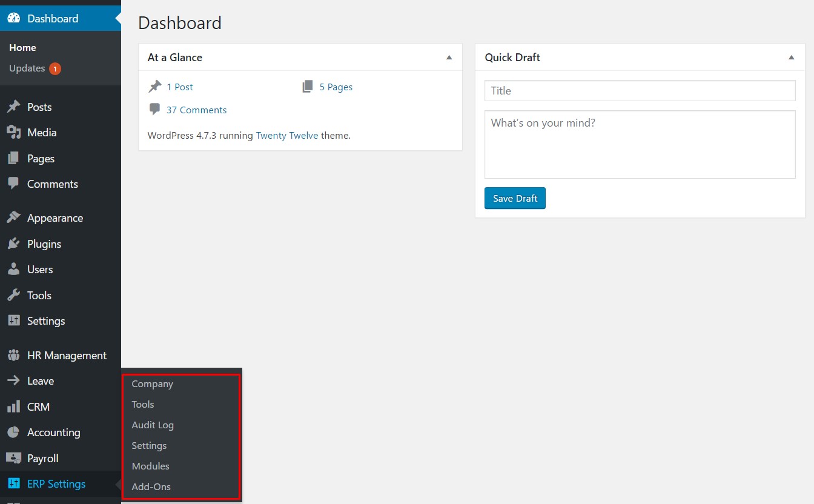Click the Users person icon

click(x=13, y=270)
